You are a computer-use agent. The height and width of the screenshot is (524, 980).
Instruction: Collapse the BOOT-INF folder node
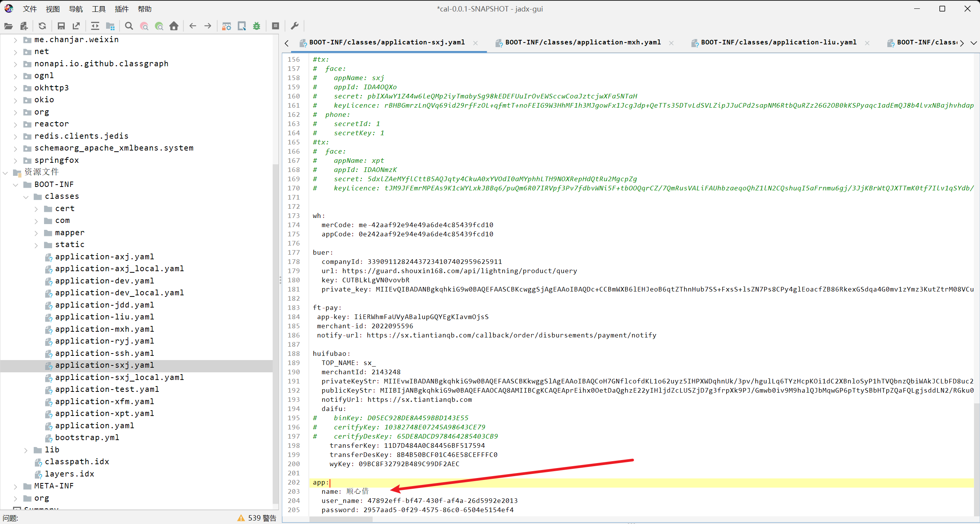click(16, 185)
